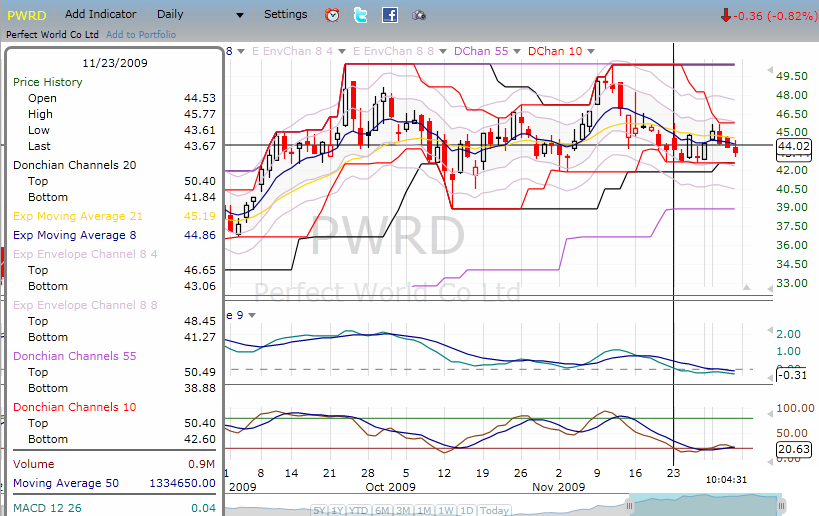Expand the 'e 9' lower panel indicator dropdown
Screen dimensions: 819x516
pos(252,315)
